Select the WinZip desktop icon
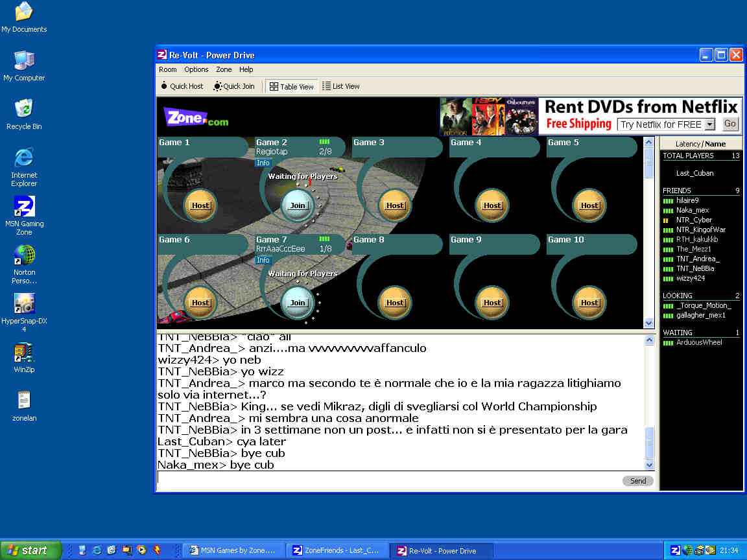The image size is (747, 560). tap(24, 358)
